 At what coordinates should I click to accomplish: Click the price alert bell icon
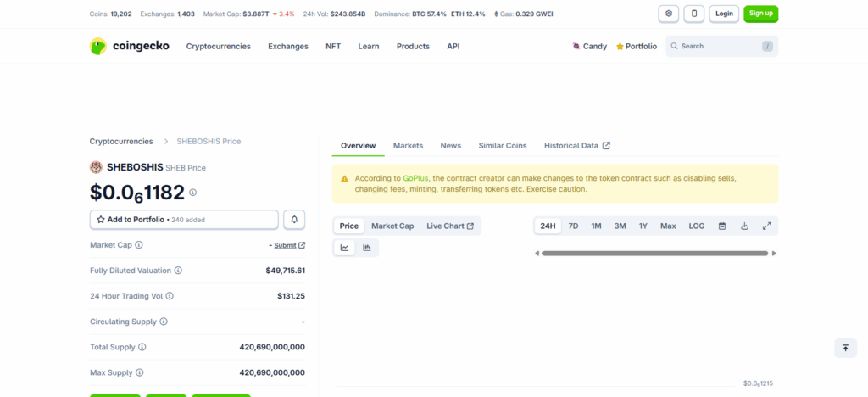coord(294,219)
